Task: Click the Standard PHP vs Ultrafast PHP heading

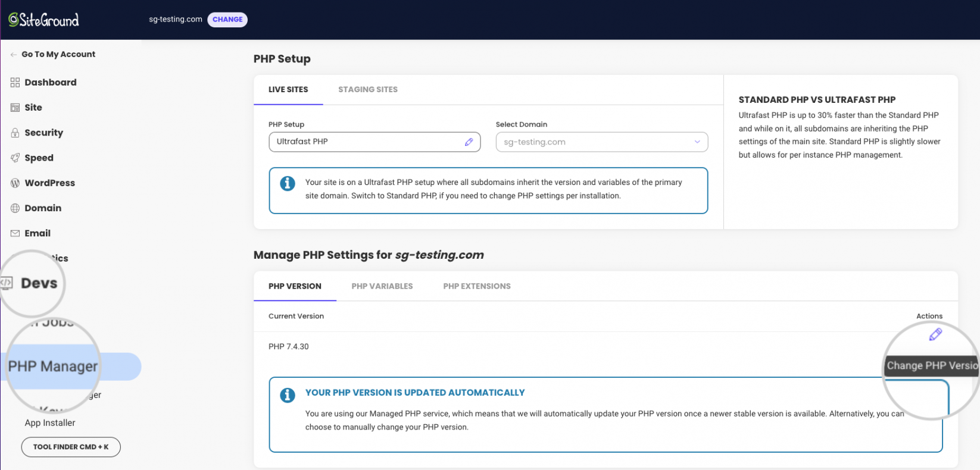Action: tap(817, 100)
